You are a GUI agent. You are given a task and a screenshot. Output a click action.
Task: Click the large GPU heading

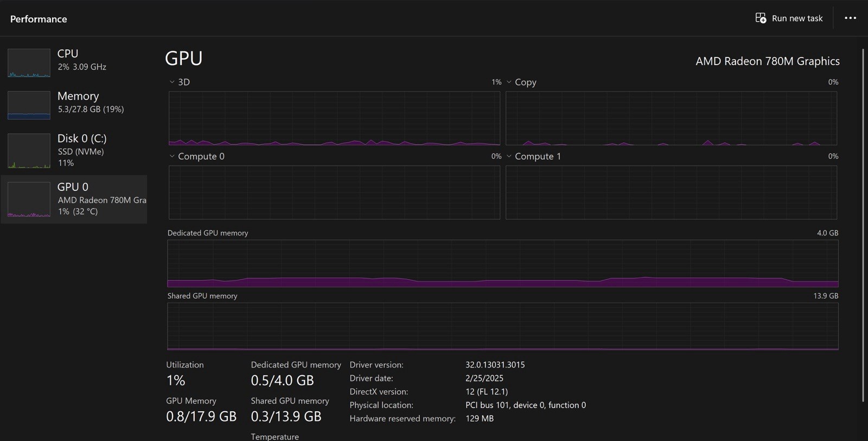[x=183, y=58]
